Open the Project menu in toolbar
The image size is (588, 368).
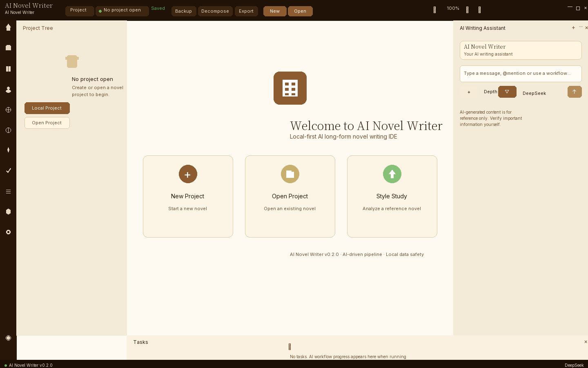tap(80, 11)
